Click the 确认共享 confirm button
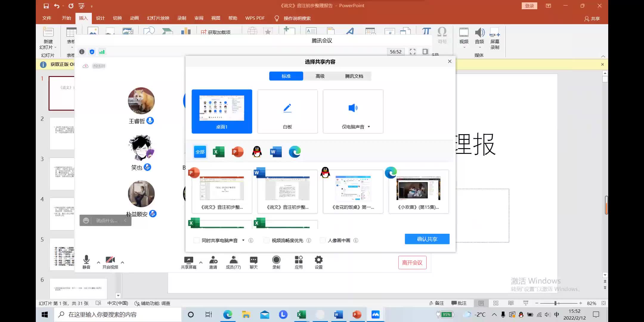 point(427,239)
